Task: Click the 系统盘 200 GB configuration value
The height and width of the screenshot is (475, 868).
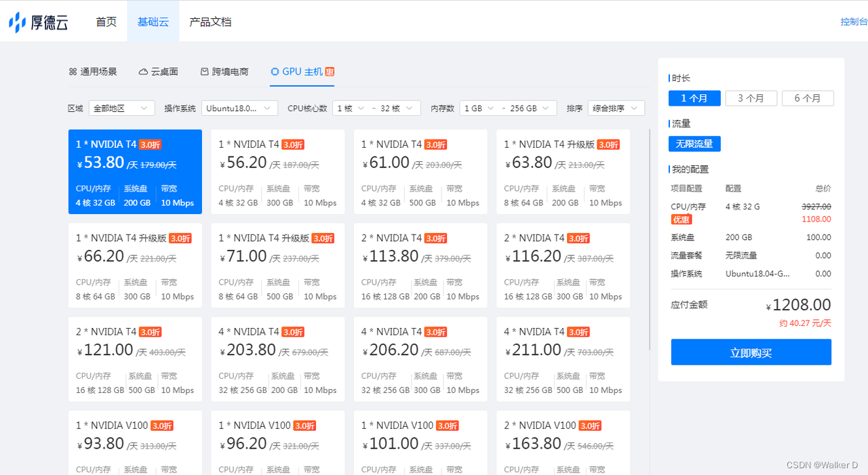Action: (x=741, y=238)
